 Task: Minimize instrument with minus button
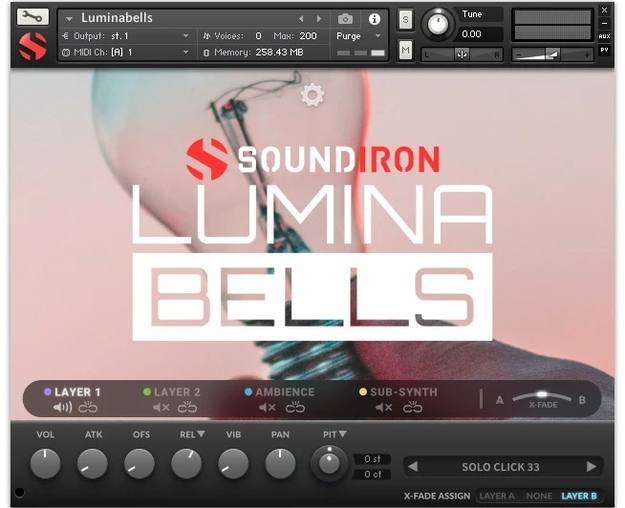click(604, 24)
